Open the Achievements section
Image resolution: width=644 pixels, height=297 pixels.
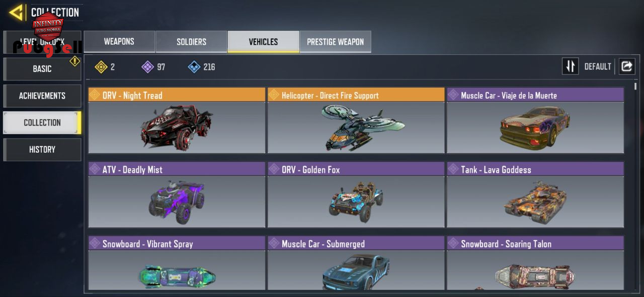click(x=42, y=95)
